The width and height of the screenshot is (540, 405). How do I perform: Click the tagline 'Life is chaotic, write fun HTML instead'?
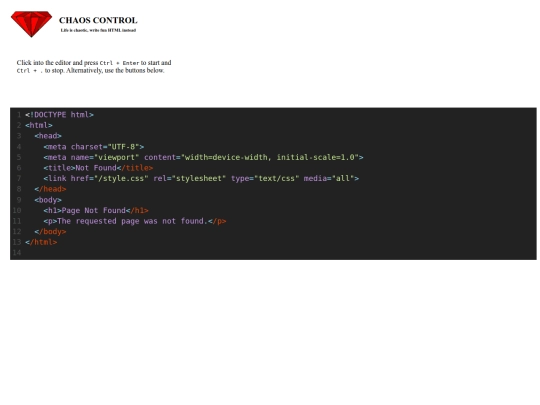click(x=98, y=30)
